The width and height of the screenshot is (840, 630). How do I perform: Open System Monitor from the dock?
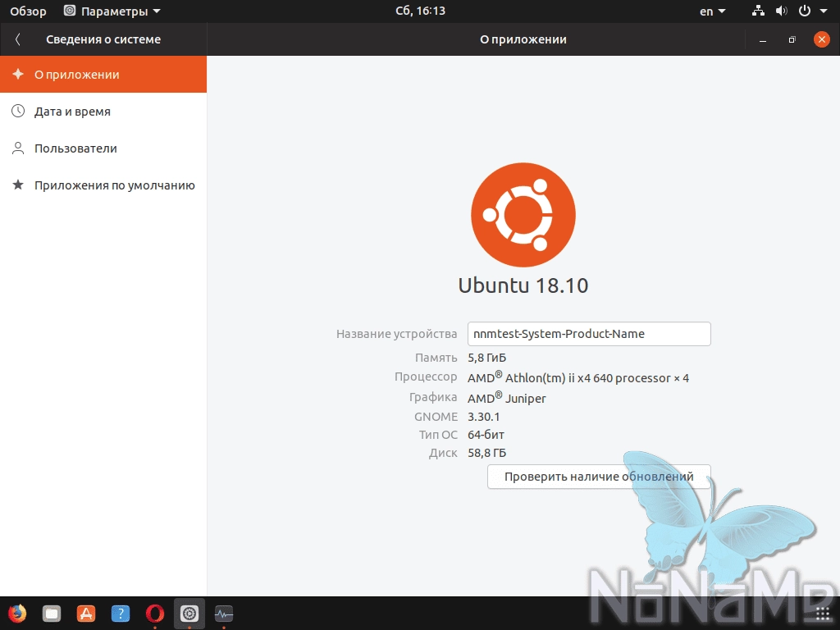tap(223, 614)
